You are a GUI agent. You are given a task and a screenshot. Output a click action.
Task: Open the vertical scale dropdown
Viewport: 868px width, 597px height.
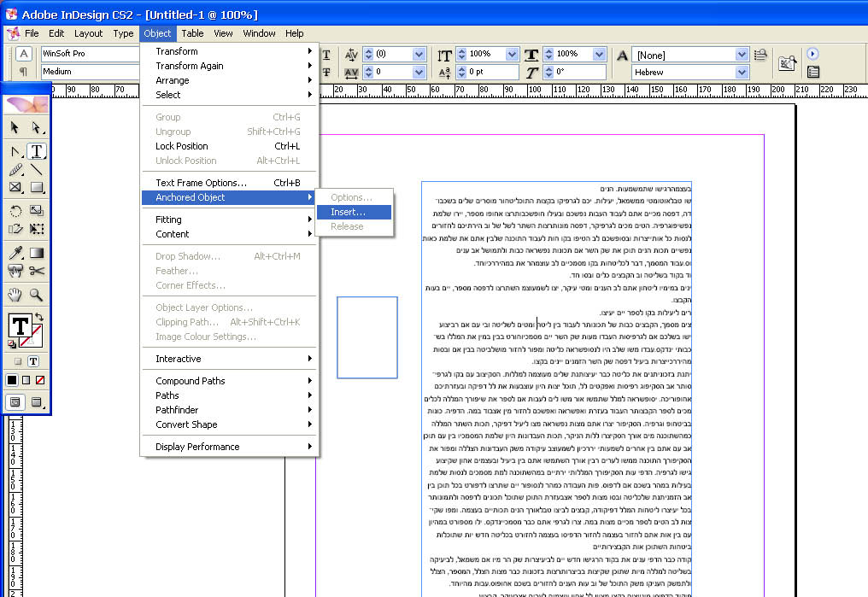[x=512, y=54]
